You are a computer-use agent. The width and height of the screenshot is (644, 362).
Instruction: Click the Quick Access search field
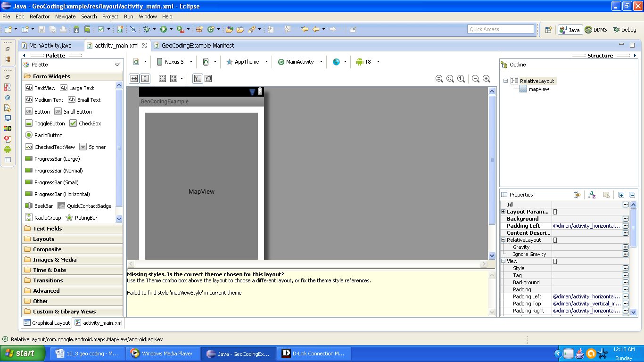500,29
